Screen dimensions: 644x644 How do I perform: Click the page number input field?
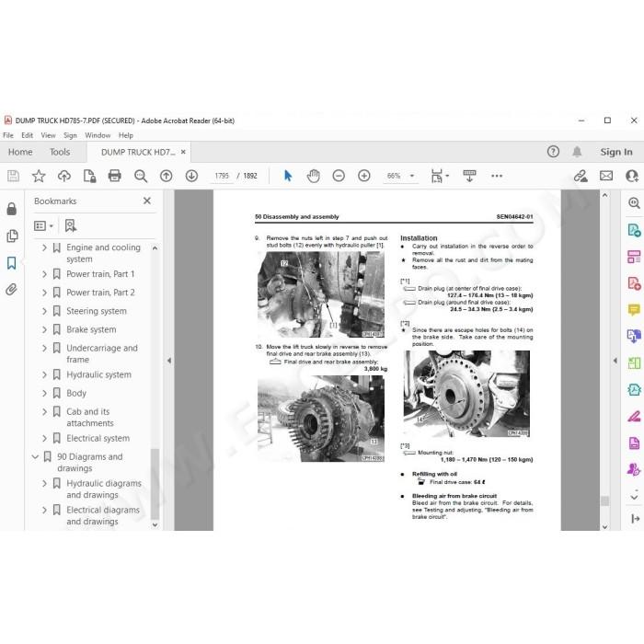(222, 176)
